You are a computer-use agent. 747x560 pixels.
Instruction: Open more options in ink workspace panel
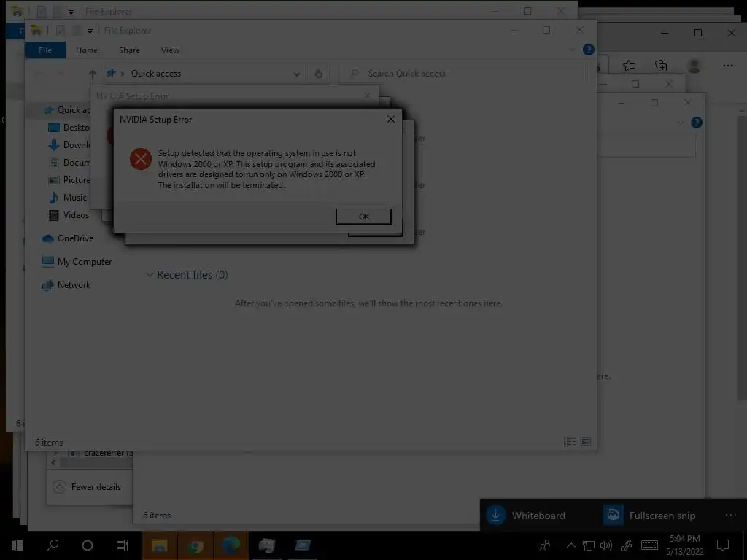click(x=730, y=515)
